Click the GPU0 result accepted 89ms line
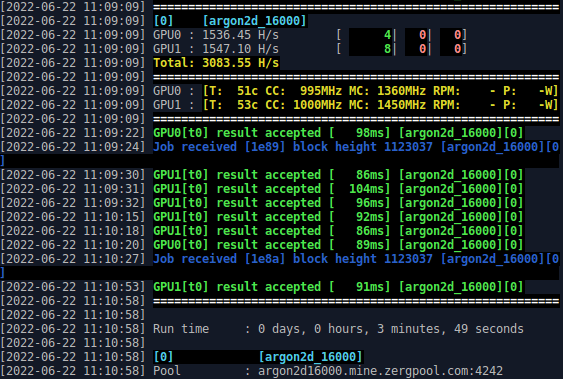 pos(338,245)
